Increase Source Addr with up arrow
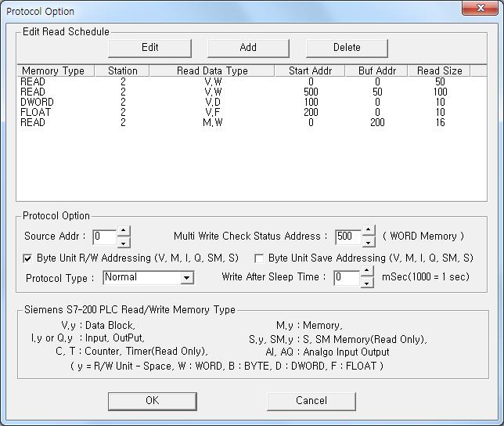Viewport: 504px width, 426px height. pyautogui.click(x=124, y=232)
